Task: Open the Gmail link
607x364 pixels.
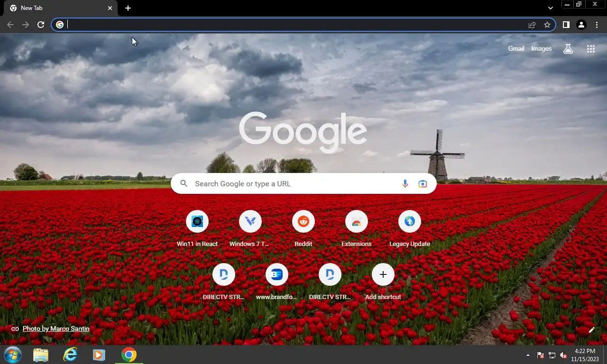Action: pyautogui.click(x=516, y=48)
